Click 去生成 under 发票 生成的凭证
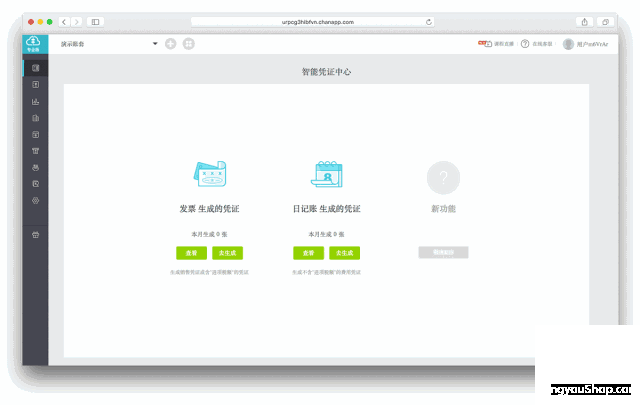The image size is (640, 405). tap(227, 253)
